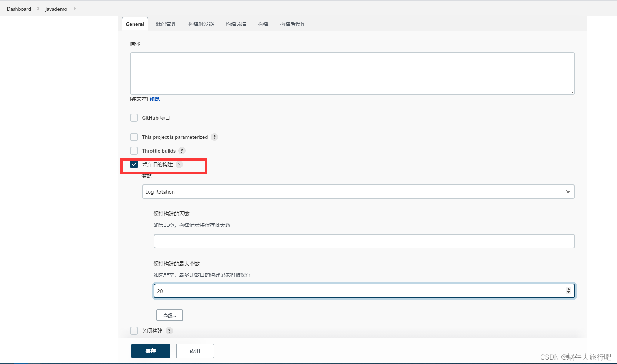Select the 构建 tab
This screenshot has height=364, width=617.
click(x=263, y=24)
